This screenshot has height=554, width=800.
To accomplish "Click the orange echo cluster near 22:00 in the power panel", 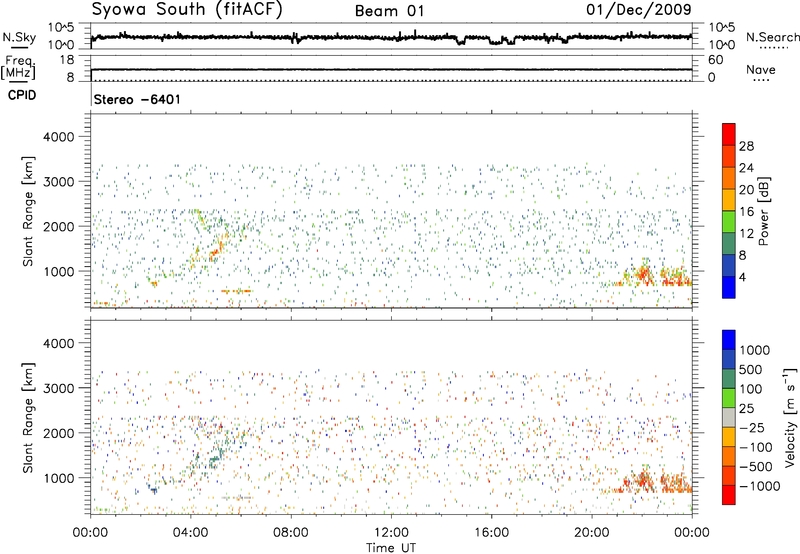I will click(643, 274).
